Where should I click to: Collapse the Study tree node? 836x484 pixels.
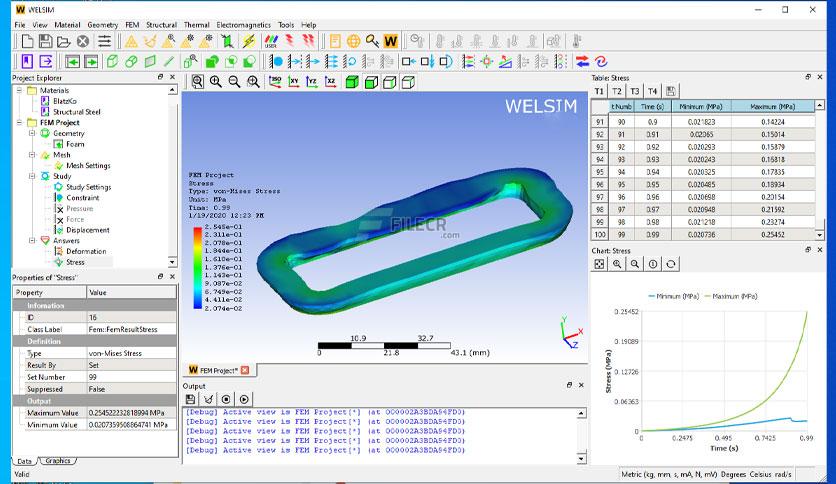(x=32, y=176)
